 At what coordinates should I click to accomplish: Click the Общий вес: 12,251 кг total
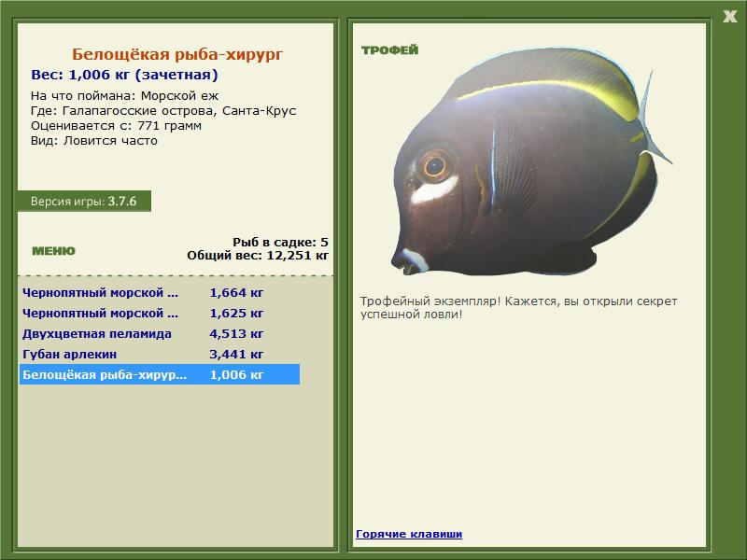[x=258, y=255]
